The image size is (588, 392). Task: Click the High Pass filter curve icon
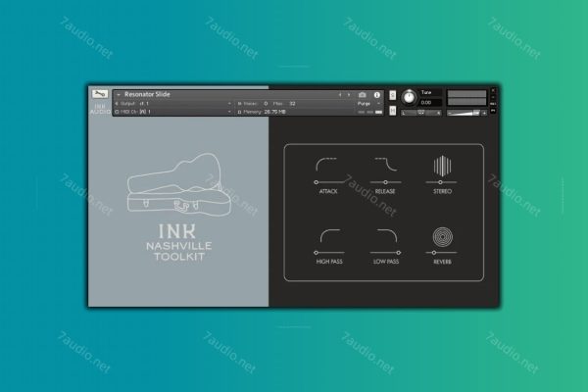coord(330,235)
